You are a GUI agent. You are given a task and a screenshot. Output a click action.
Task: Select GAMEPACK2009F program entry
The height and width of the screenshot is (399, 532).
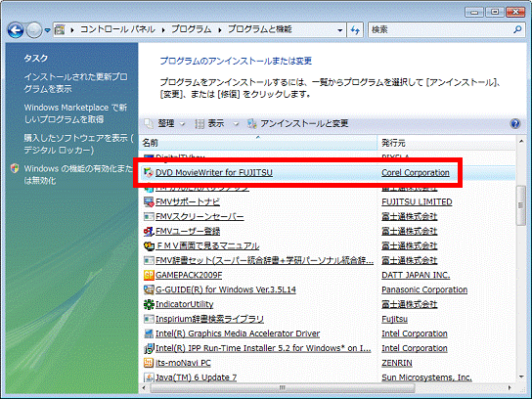[189, 275]
